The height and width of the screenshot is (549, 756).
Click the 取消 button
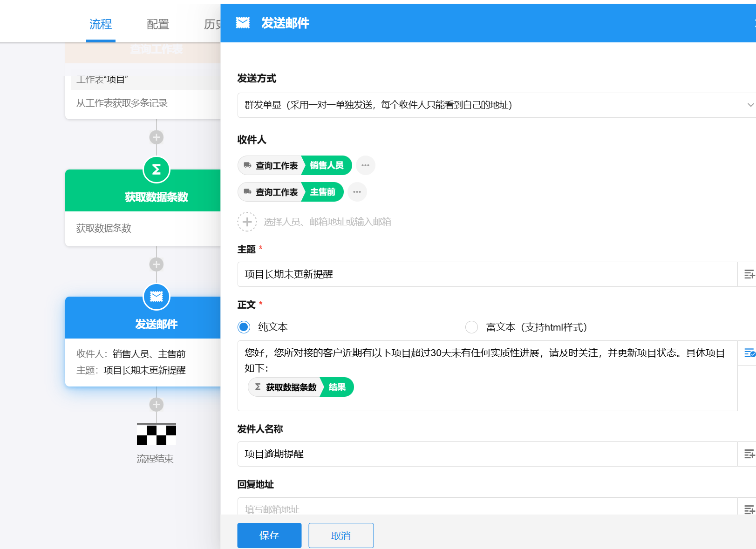(341, 535)
